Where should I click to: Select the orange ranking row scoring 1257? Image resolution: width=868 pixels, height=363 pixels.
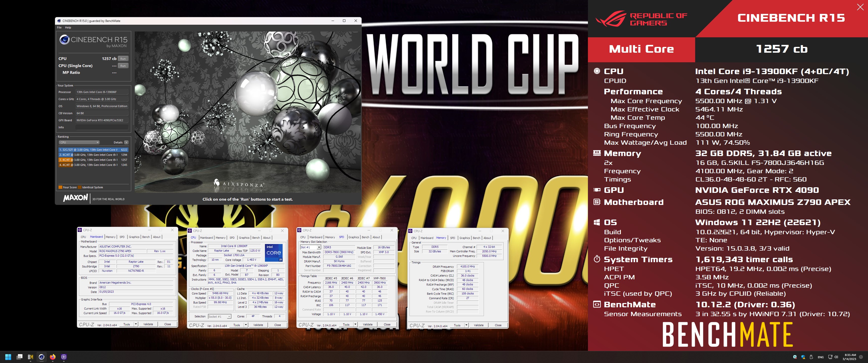[x=93, y=160]
